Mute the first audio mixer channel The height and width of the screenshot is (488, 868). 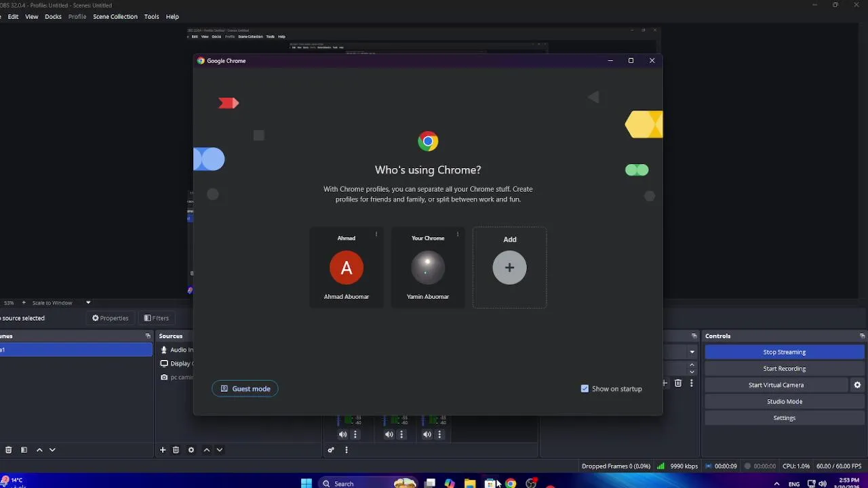click(x=342, y=434)
